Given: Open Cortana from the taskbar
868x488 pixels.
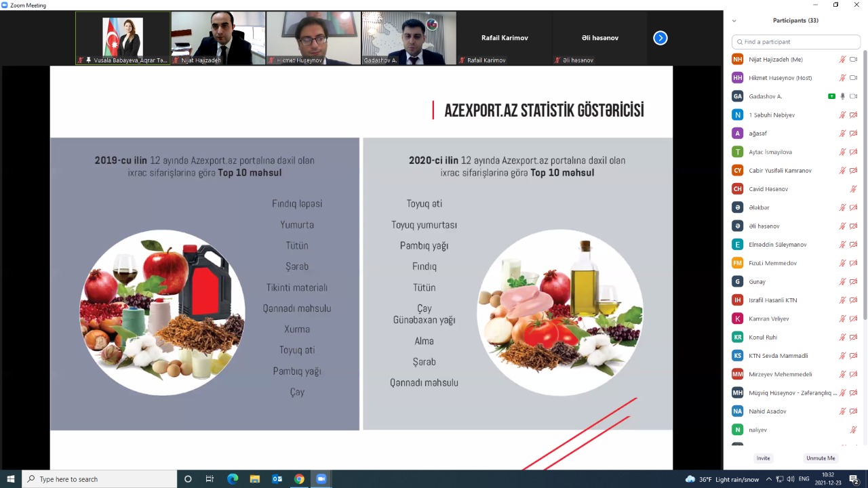Looking at the screenshot, I should click(188, 479).
